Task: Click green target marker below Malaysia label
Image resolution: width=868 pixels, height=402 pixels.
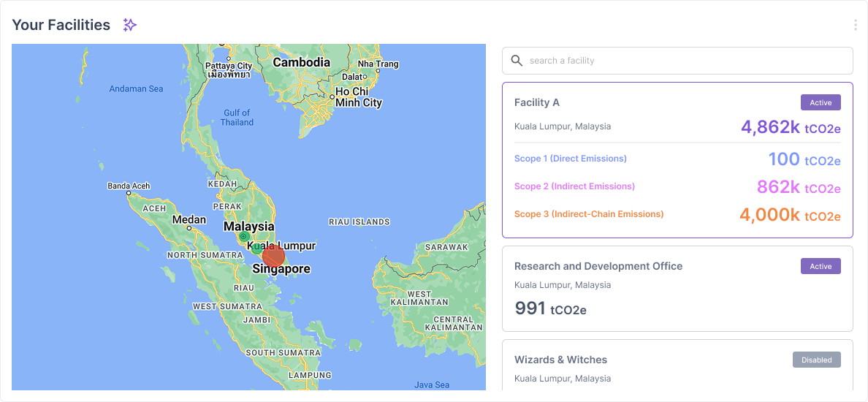Action: [243, 236]
